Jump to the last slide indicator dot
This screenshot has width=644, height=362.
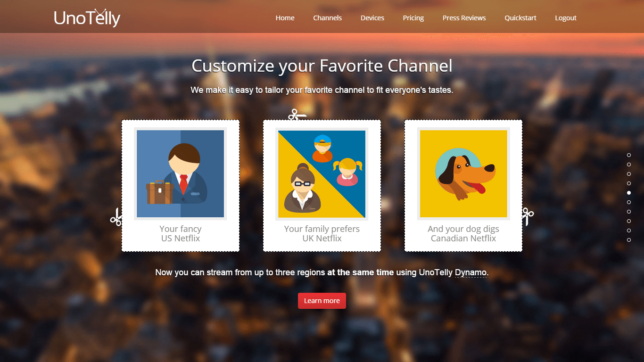[x=629, y=240]
